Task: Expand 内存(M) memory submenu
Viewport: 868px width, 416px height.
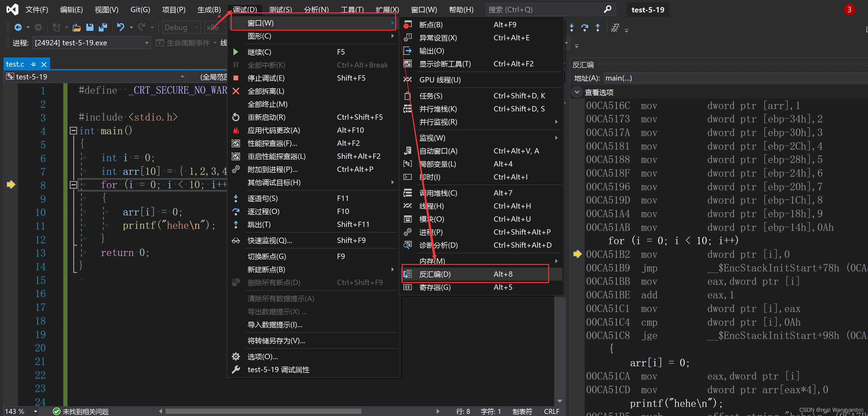Action: click(482, 261)
